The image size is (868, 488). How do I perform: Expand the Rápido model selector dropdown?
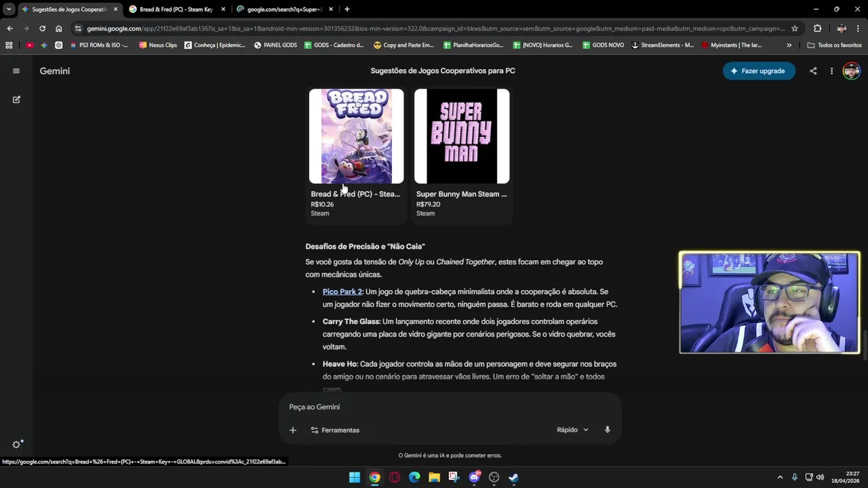573,430
